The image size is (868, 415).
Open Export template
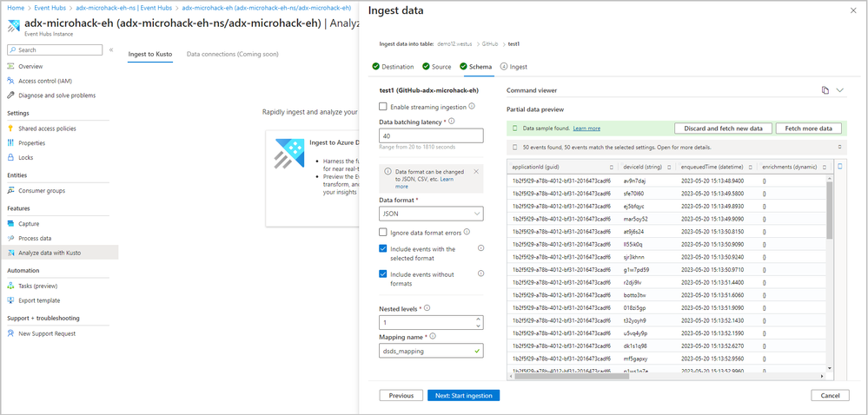39,300
